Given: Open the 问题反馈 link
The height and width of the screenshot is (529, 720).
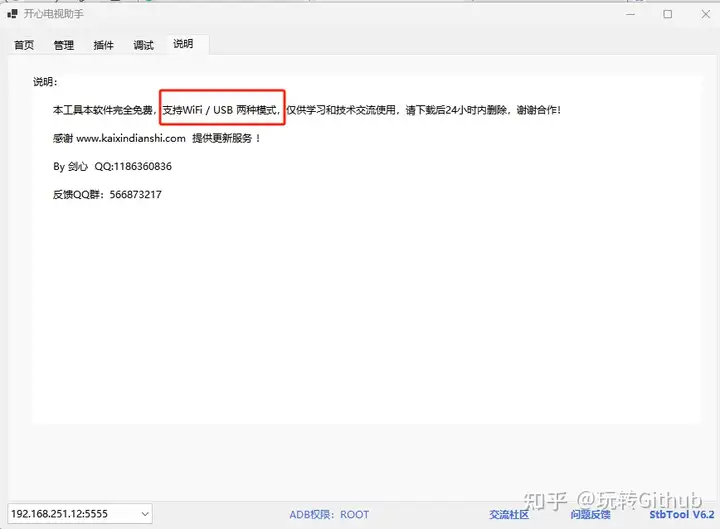Looking at the screenshot, I should tap(590, 515).
